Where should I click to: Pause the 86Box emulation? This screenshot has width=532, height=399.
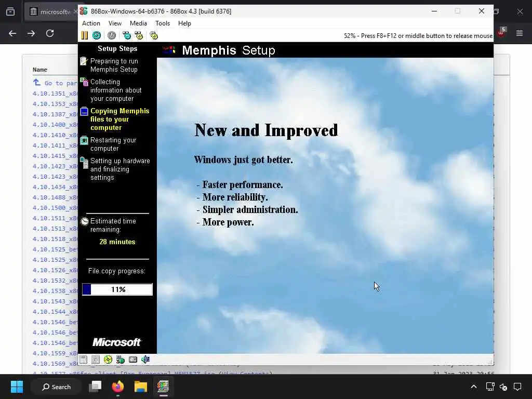pyautogui.click(x=85, y=35)
